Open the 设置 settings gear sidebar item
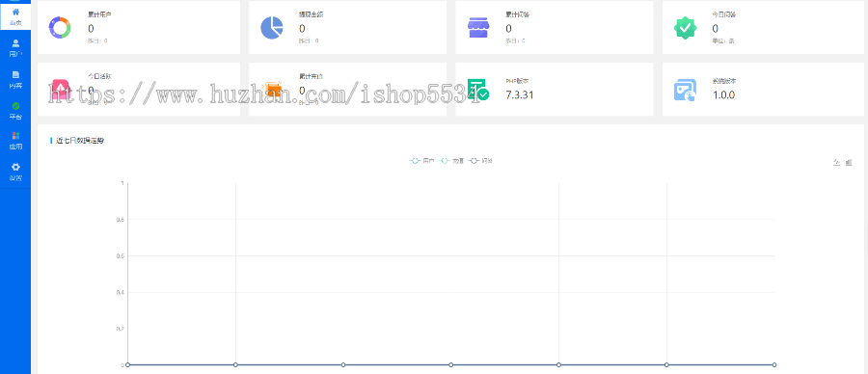The image size is (868, 374). 15,173
